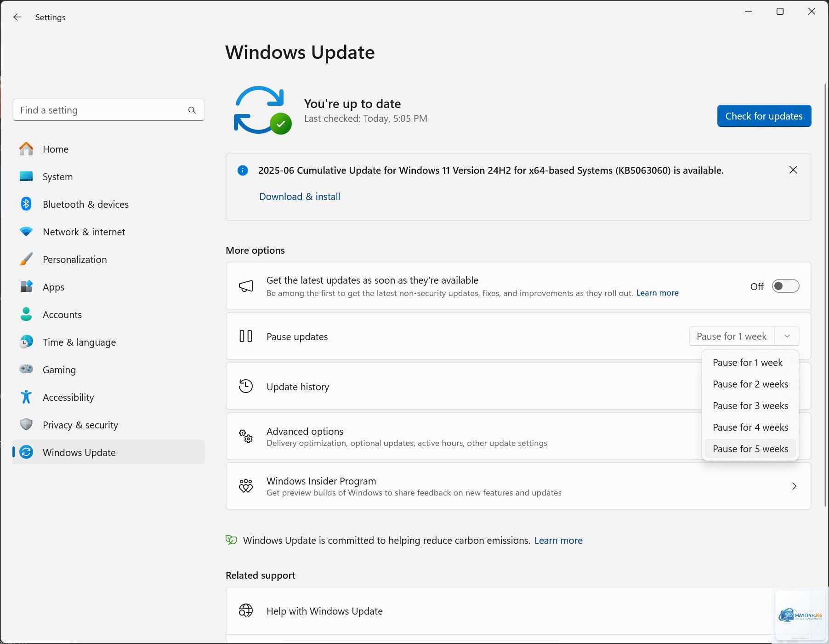Open Time & language settings
The image size is (829, 644).
point(108,342)
